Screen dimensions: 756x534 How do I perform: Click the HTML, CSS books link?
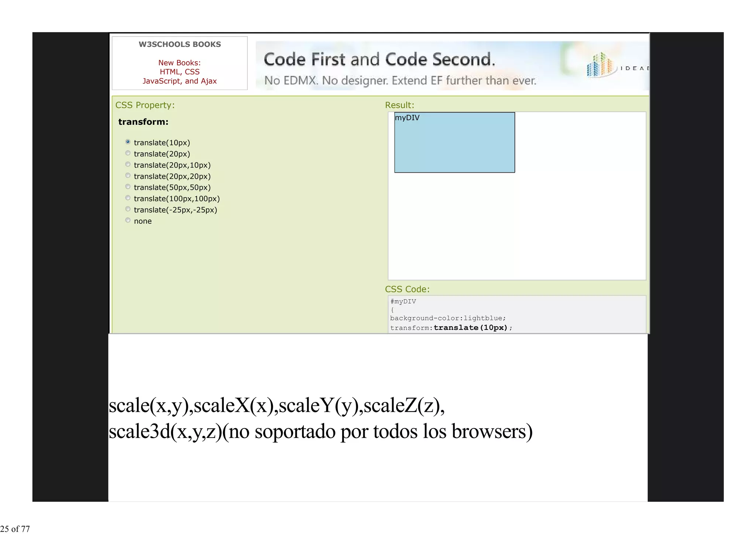pyautogui.click(x=179, y=72)
